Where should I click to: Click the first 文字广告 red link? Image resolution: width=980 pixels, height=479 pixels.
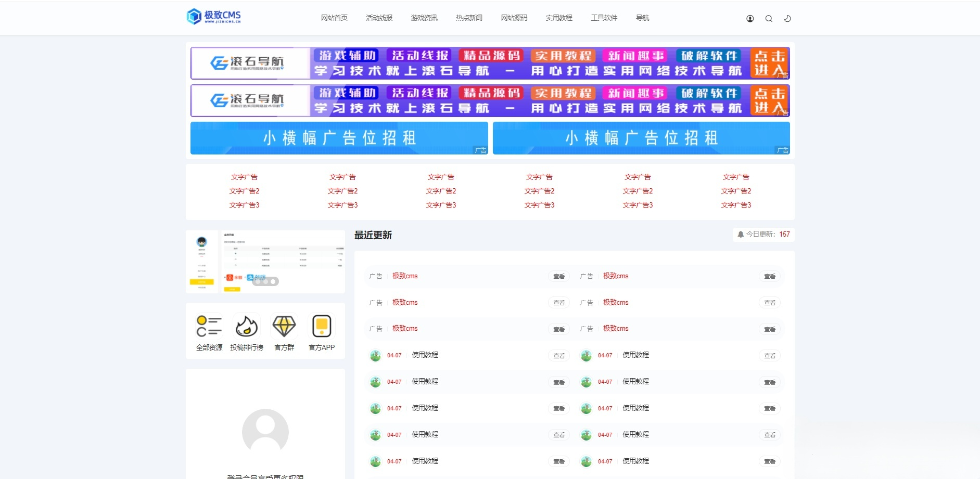pos(244,176)
